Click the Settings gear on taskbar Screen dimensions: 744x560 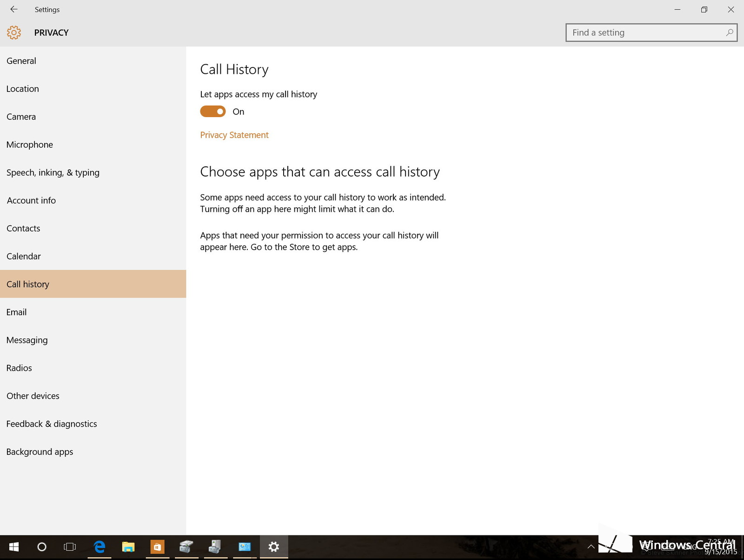click(274, 547)
